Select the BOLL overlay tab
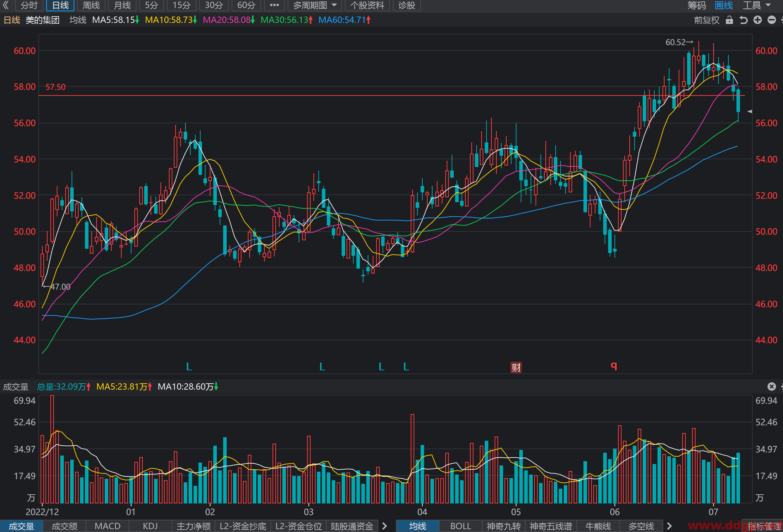This screenshot has height=532, width=783. [460, 526]
